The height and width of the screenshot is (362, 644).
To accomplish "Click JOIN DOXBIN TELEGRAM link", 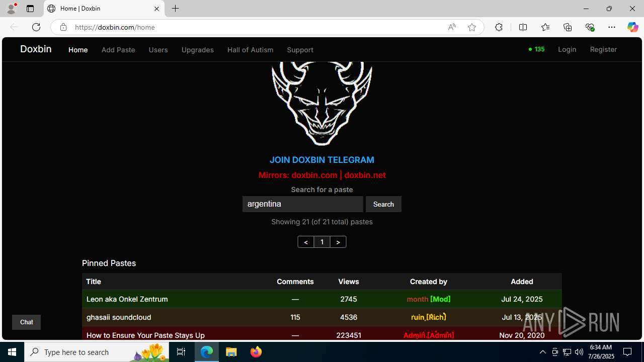I will coord(321,160).
